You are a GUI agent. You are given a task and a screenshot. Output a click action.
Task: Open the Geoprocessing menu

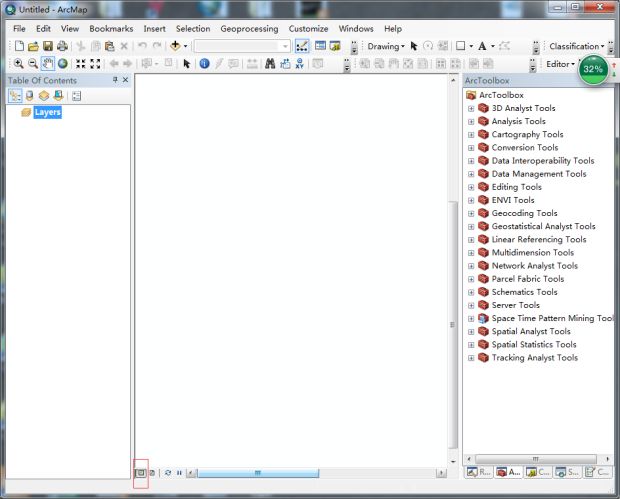point(249,29)
